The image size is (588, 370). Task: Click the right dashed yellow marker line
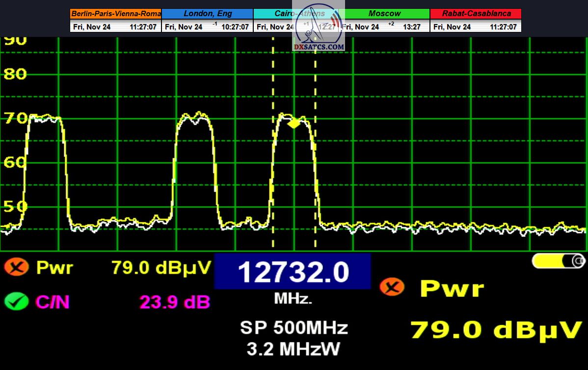pos(315,147)
